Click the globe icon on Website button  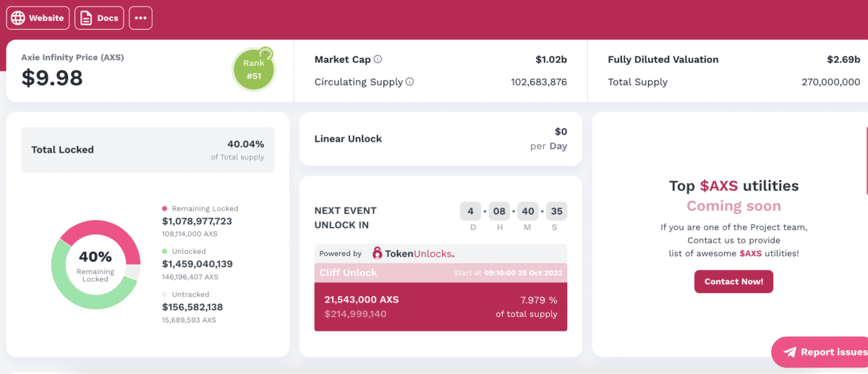[17, 18]
